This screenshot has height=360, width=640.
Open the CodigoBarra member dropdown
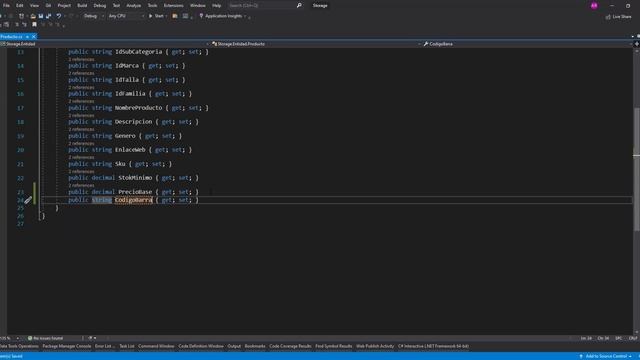click(527, 44)
